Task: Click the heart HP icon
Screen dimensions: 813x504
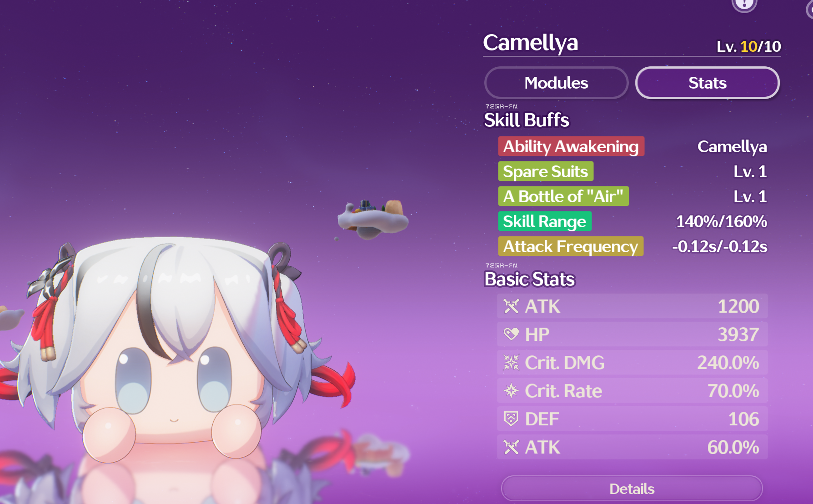Action: 511,334
